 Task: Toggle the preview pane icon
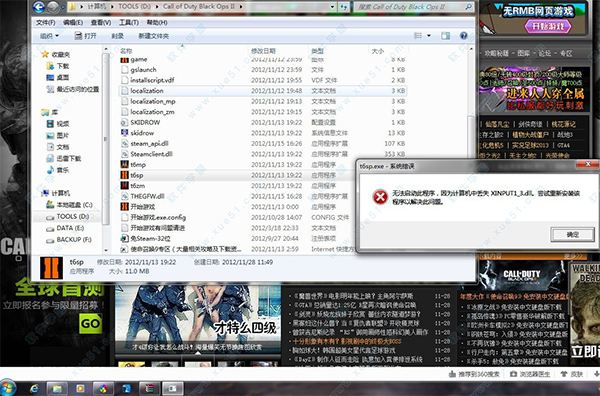[445, 36]
